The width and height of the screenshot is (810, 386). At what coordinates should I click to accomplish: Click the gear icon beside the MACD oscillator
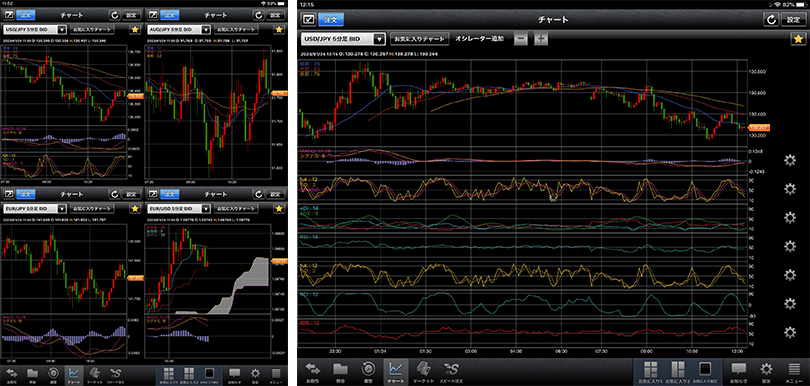click(x=789, y=160)
